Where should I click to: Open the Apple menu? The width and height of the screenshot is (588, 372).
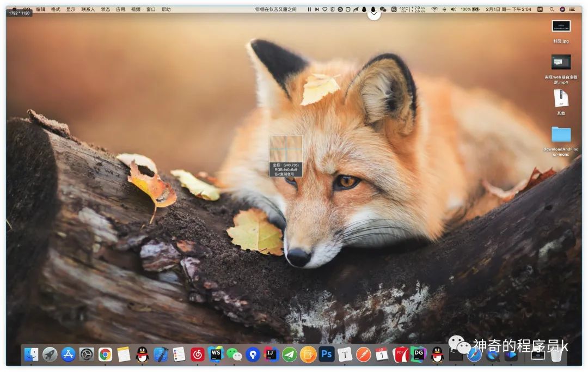[14, 9]
